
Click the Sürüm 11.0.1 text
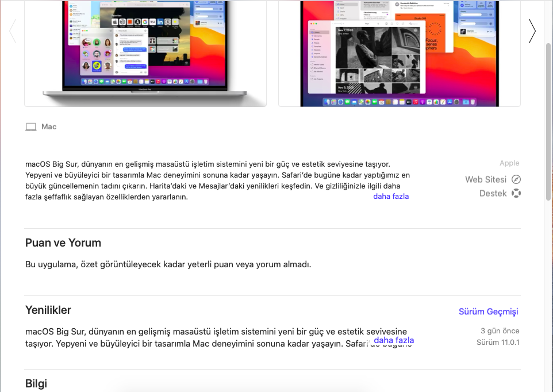click(x=498, y=343)
